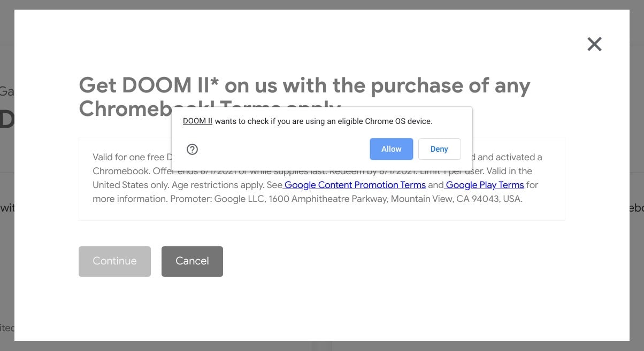This screenshot has width=644, height=351.
Task: Open the Google Play Terms link
Action: [x=485, y=185]
